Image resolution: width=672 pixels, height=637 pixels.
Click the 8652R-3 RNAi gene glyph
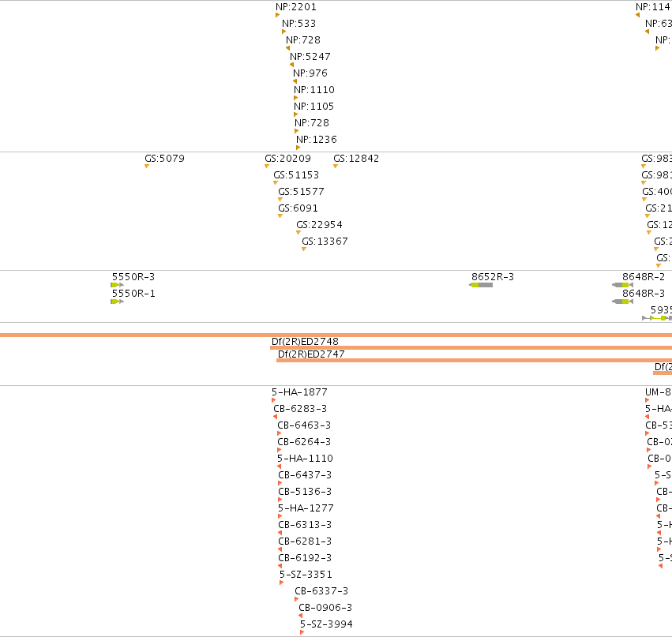click(x=481, y=285)
